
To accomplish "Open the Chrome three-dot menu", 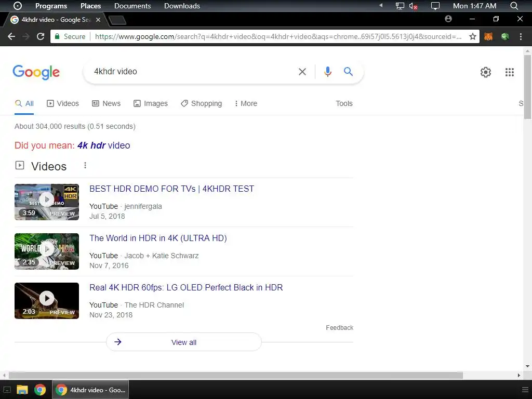I will tap(521, 36).
